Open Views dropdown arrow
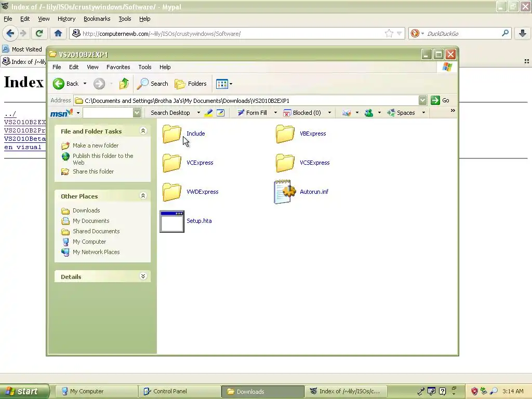The width and height of the screenshot is (532, 399). coord(231,84)
